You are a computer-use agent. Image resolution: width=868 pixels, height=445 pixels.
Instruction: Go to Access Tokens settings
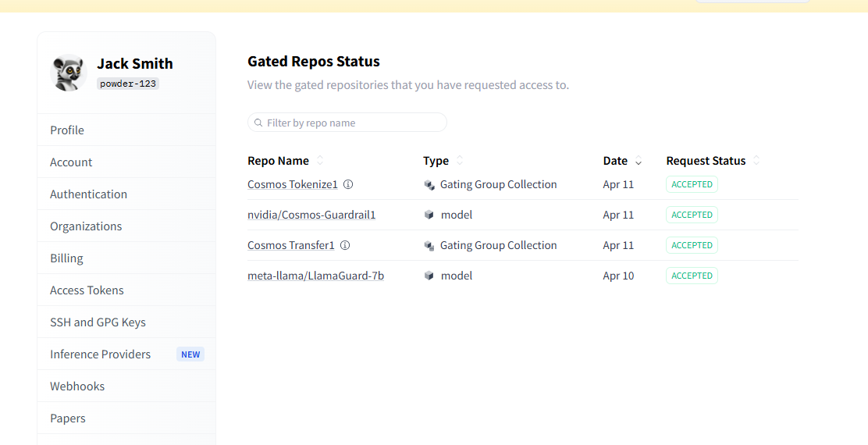click(126, 290)
